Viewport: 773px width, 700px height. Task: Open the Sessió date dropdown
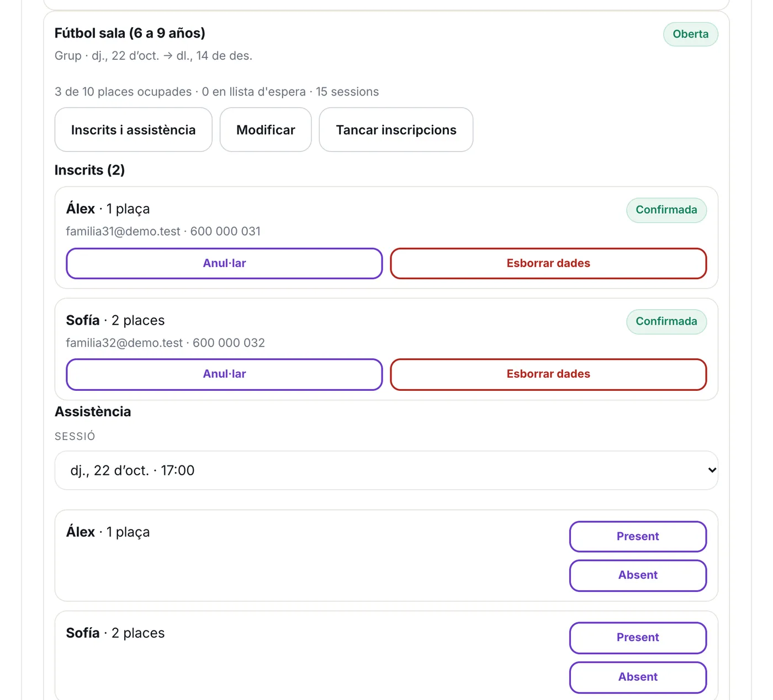(x=386, y=470)
